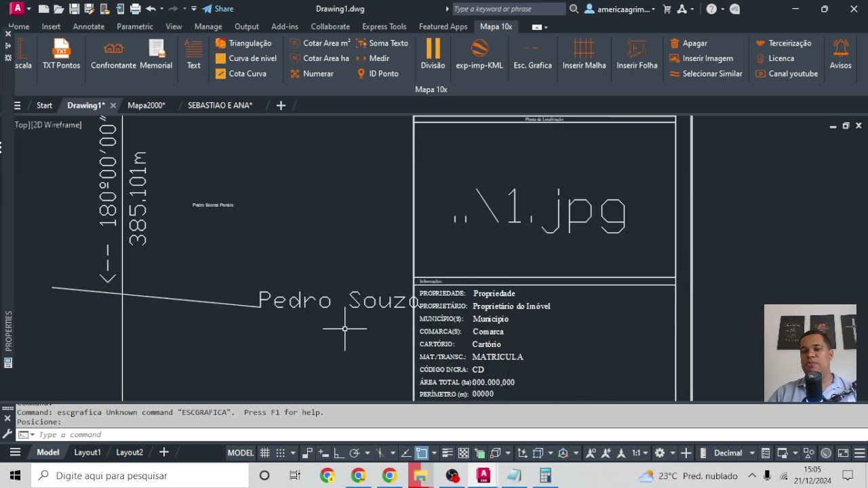Expand the undo history dropdown
This screenshot has width=868, height=488.
161,9
